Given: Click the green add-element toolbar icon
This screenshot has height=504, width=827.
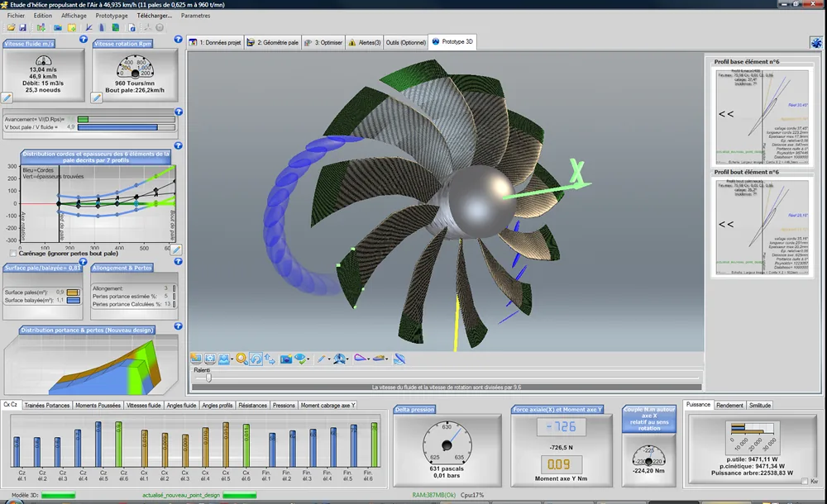Looking at the screenshot, I should (x=41, y=27).
